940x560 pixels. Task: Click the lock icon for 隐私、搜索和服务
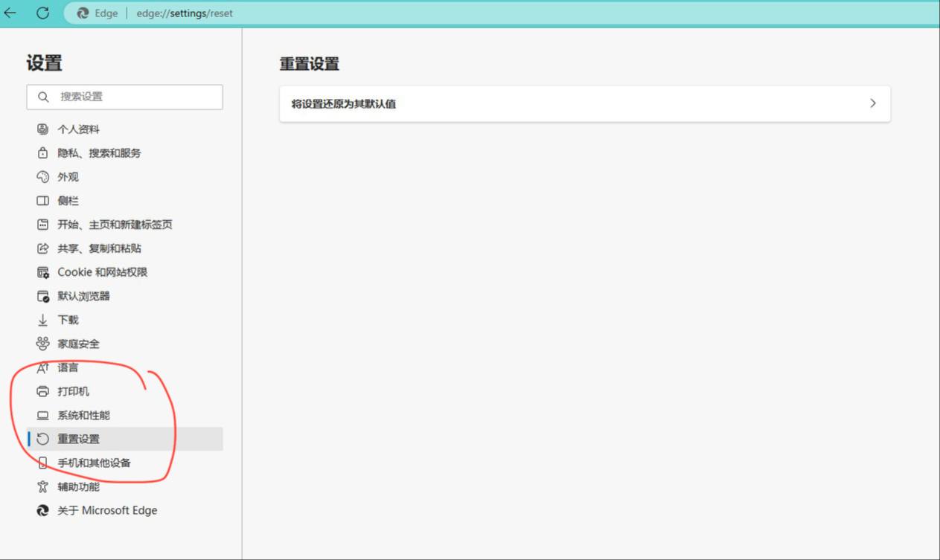42,153
